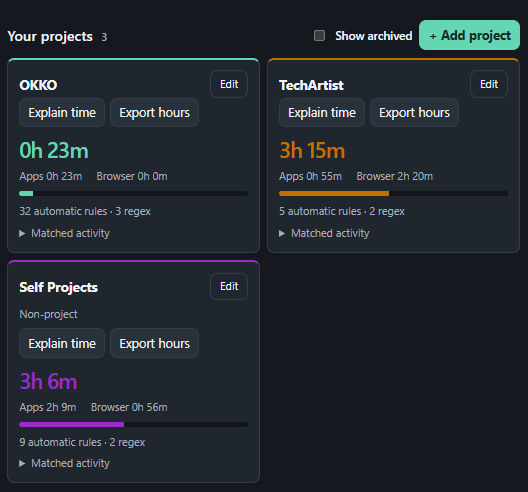Click the green OKKO progress bar
The image size is (528, 492).
pyautogui.click(x=133, y=193)
